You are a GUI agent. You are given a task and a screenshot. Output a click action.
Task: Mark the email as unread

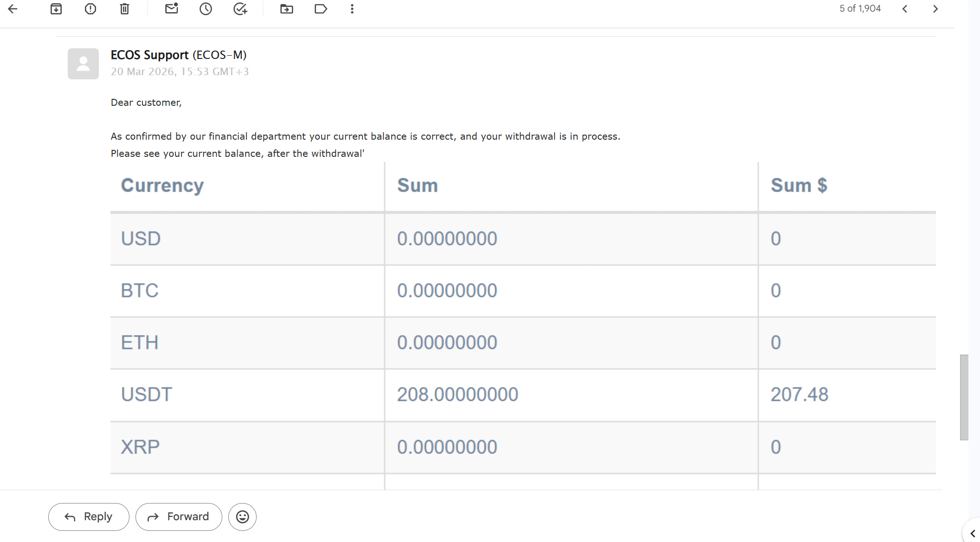(x=172, y=9)
